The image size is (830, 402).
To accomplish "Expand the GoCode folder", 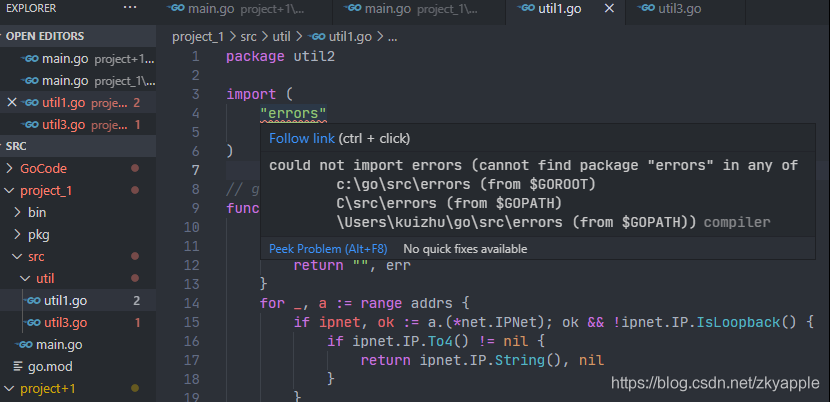I will click(78, 168).
